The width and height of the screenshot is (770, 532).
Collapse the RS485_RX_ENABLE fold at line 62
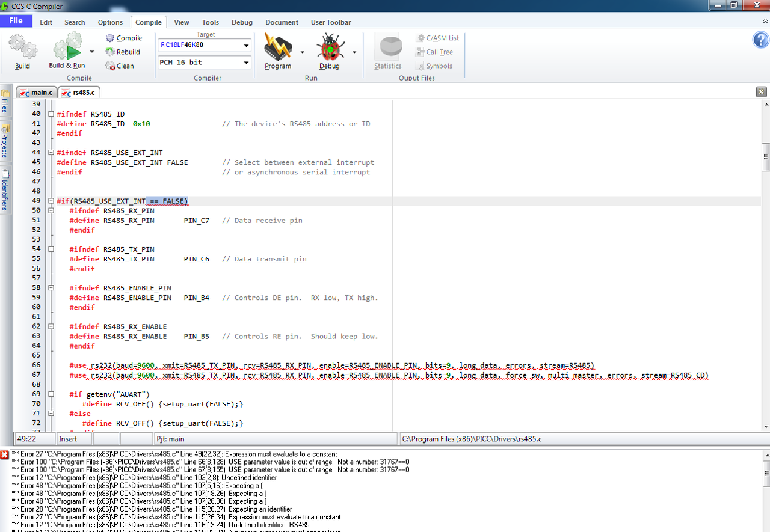point(51,327)
